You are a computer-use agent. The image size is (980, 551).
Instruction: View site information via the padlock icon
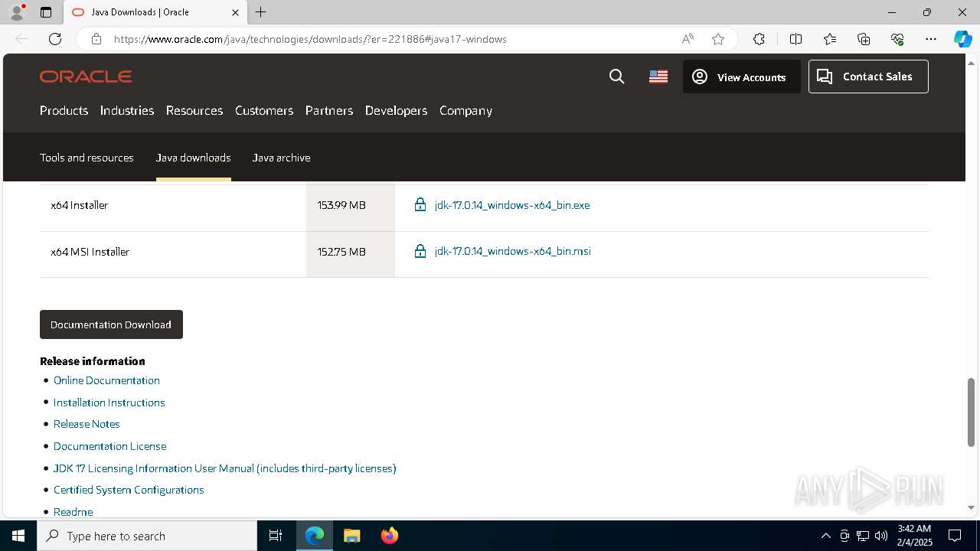(96, 39)
